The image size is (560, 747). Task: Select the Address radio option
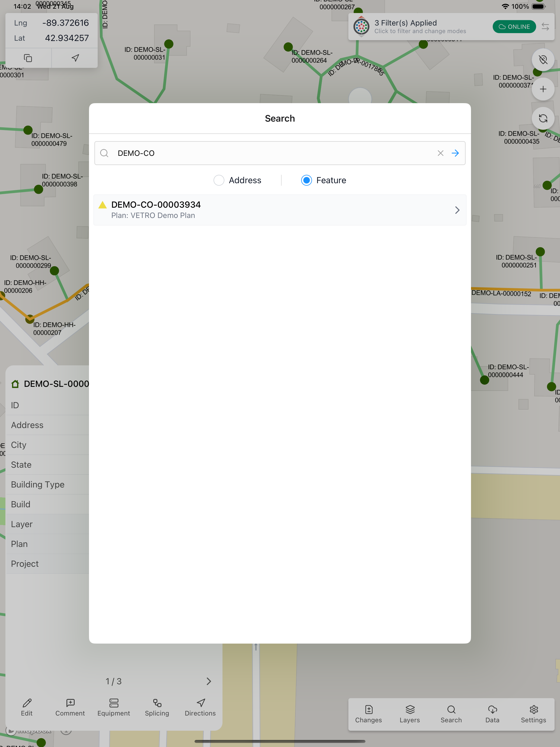[219, 180]
